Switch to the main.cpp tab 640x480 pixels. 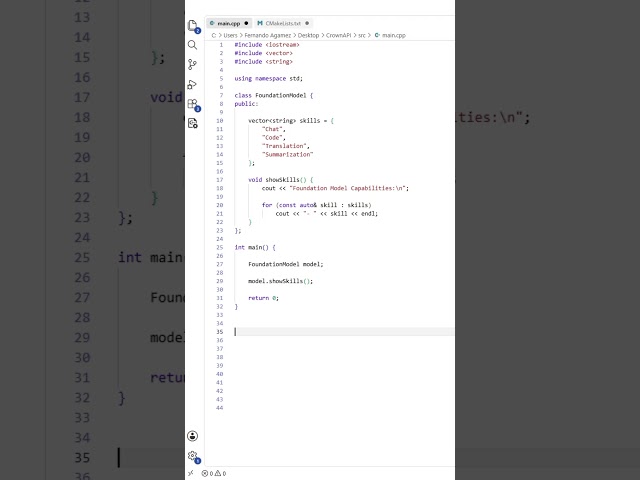point(229,23)
